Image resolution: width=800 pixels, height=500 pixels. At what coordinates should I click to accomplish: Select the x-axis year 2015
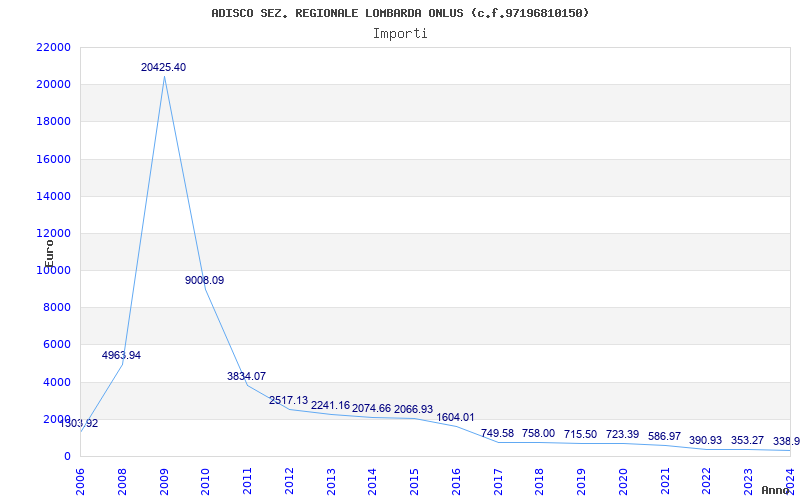[415, 481]
